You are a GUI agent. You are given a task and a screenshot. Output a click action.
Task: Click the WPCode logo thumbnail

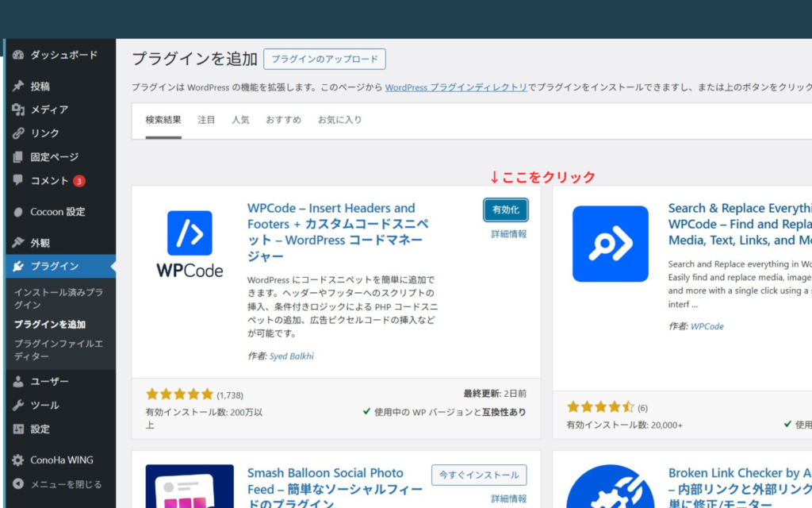[189, 244]
